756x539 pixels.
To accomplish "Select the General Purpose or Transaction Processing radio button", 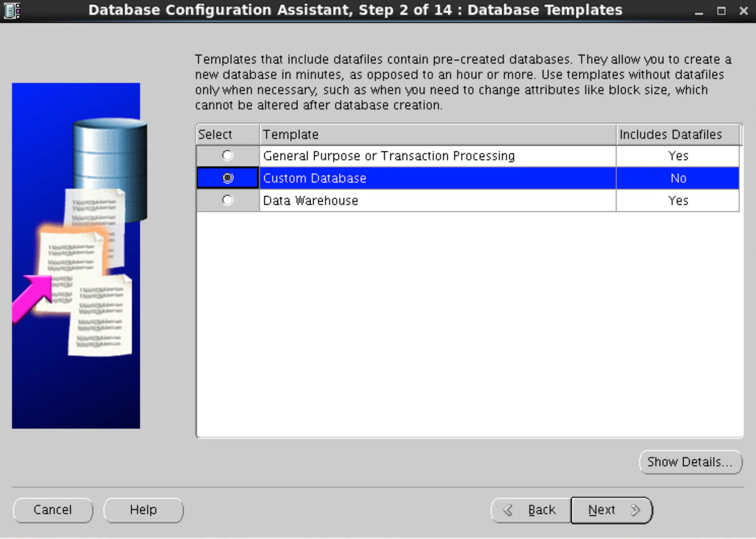I will point(228,156).
